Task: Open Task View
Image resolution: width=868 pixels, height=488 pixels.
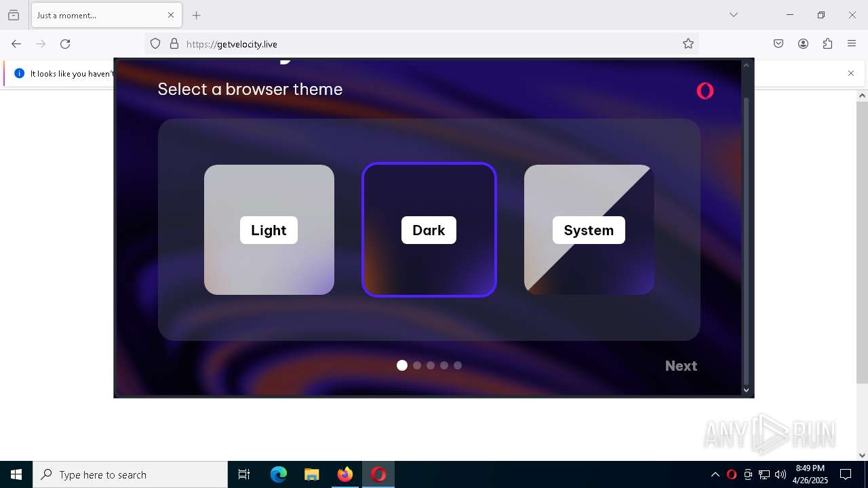Action: tap(244, 474)
